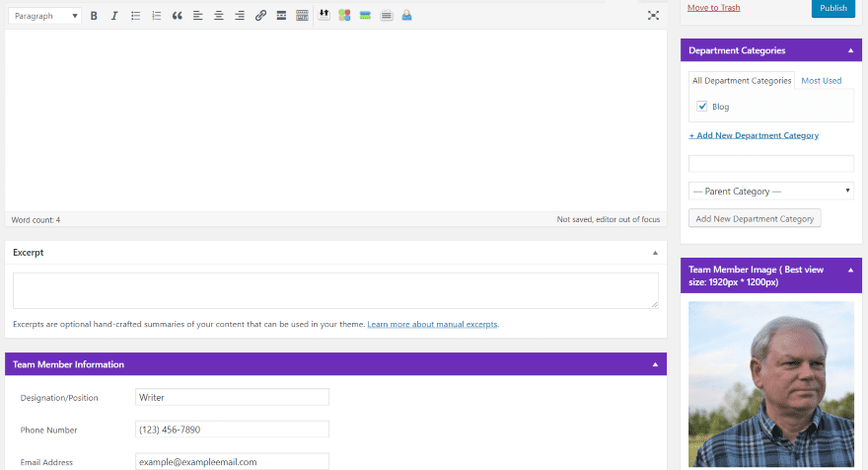Insert a numbered list
The width and height of the screenshot is (868, 470).
coord(156,16)
